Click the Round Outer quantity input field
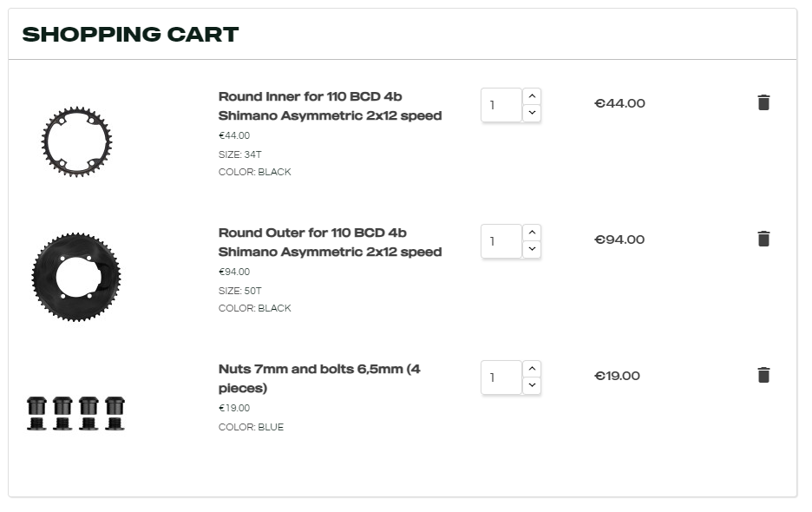 click(501, 241)
